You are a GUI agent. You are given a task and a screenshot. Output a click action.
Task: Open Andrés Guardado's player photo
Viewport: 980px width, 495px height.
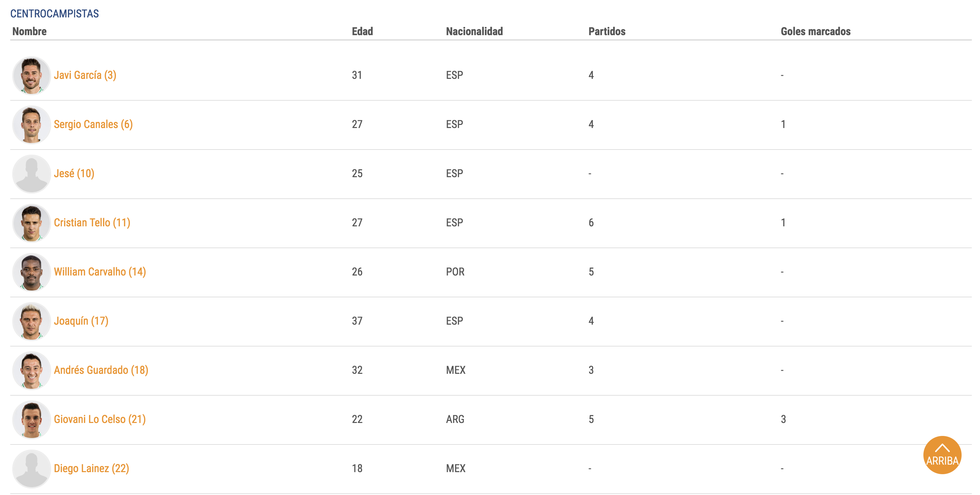pos(32,370)
